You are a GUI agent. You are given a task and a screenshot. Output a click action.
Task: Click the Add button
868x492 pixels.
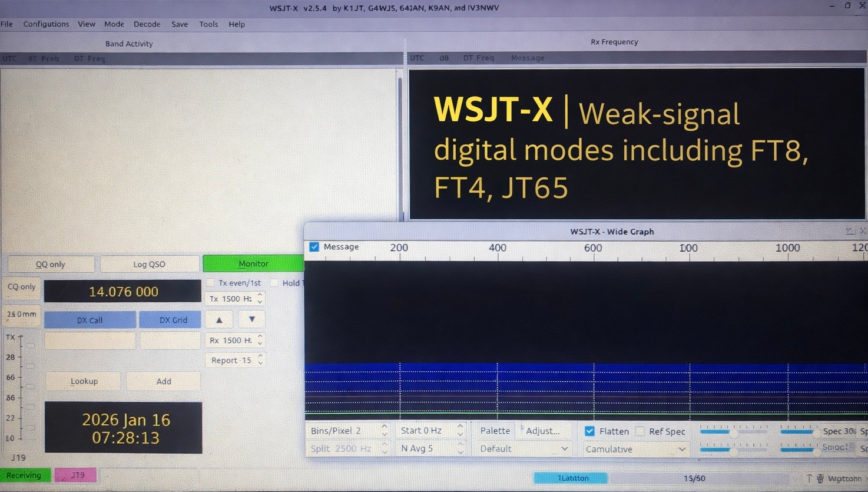coord(164,381)
